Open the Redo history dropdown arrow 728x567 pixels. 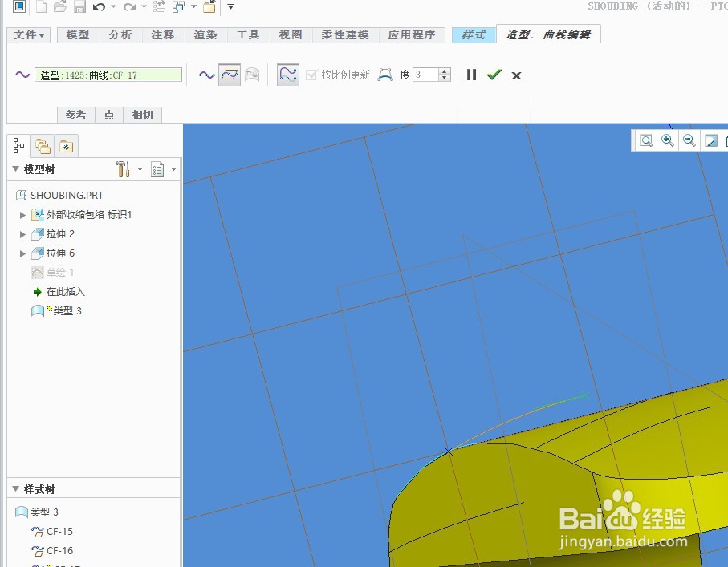(x=144, y=6)
